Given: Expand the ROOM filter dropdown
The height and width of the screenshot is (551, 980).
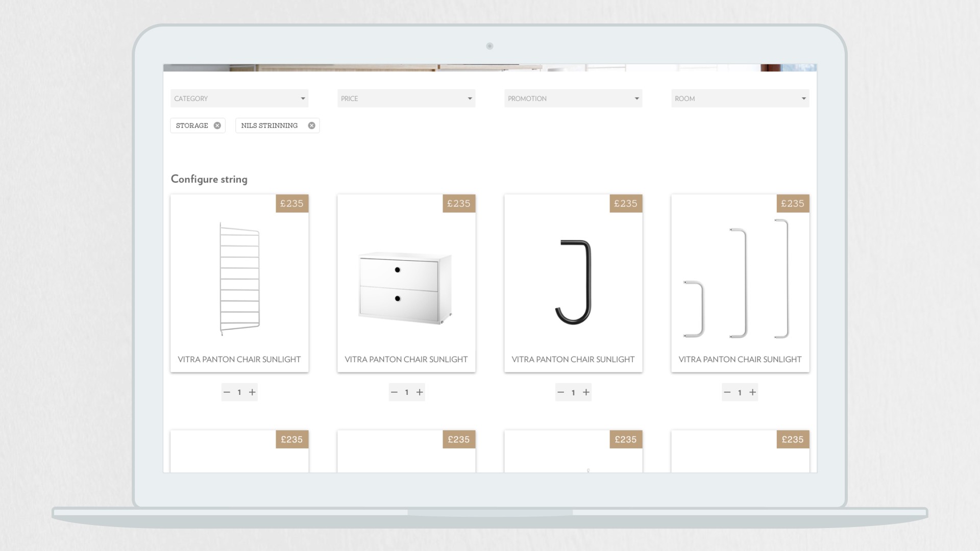Looking at the screenshot, I should click(740, 98).
